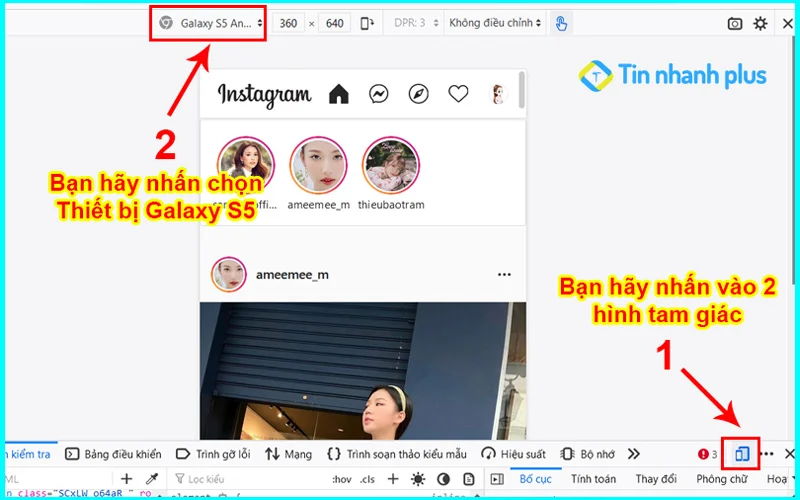Open the DPR device pixel ratio dropdown

(416, 23)
